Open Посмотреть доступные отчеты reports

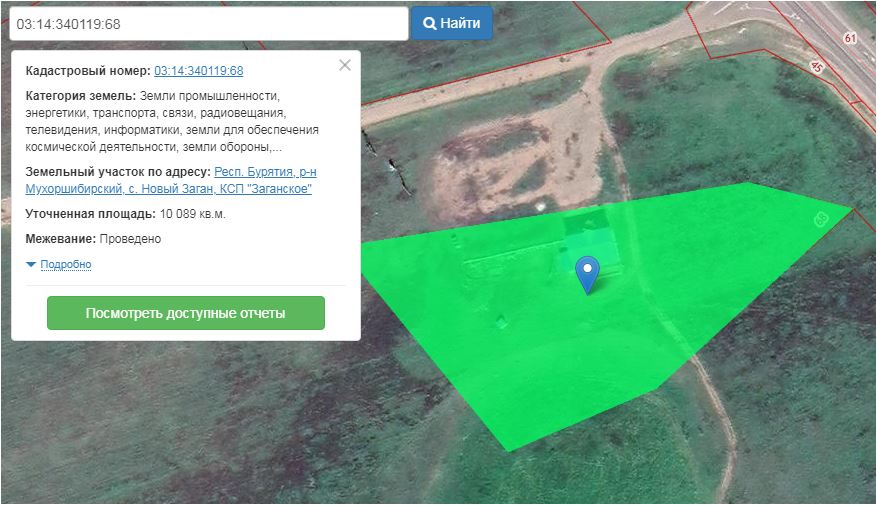pyautogui.click(x=185, y=313)
